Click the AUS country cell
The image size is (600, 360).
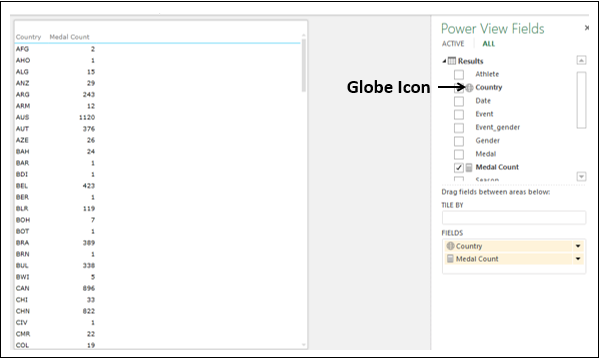(x=22, y=117)
